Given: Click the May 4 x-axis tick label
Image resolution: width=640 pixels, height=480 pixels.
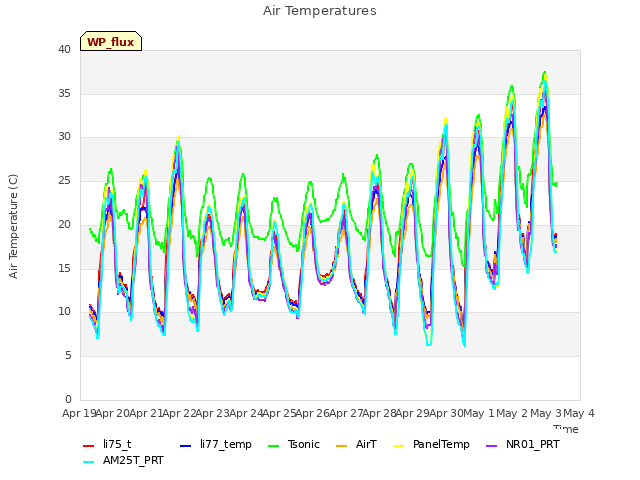Looking at the screenshot, I should coord(579,413).
